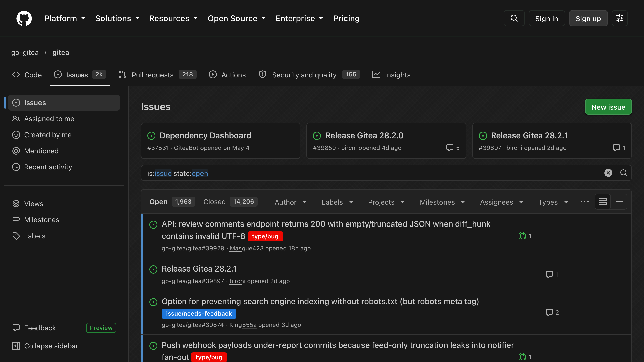Open the Author filter dropdown

[x=291, y=202]
